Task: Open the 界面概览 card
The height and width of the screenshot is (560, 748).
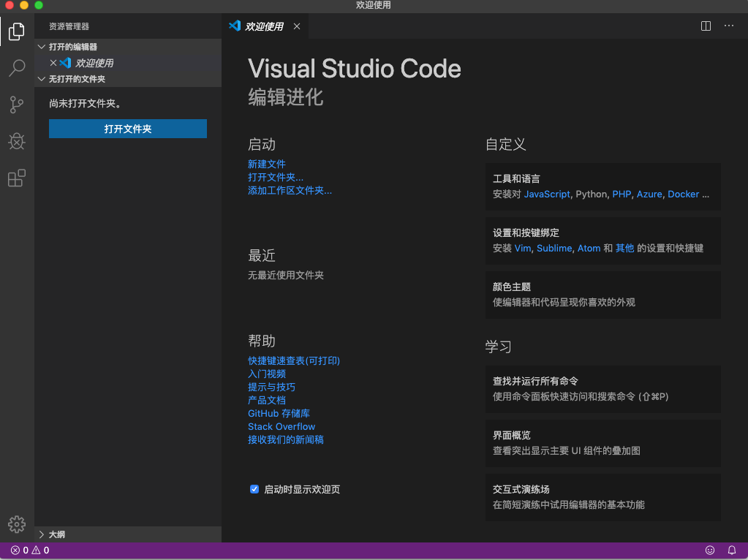Action: coord(603,443)
